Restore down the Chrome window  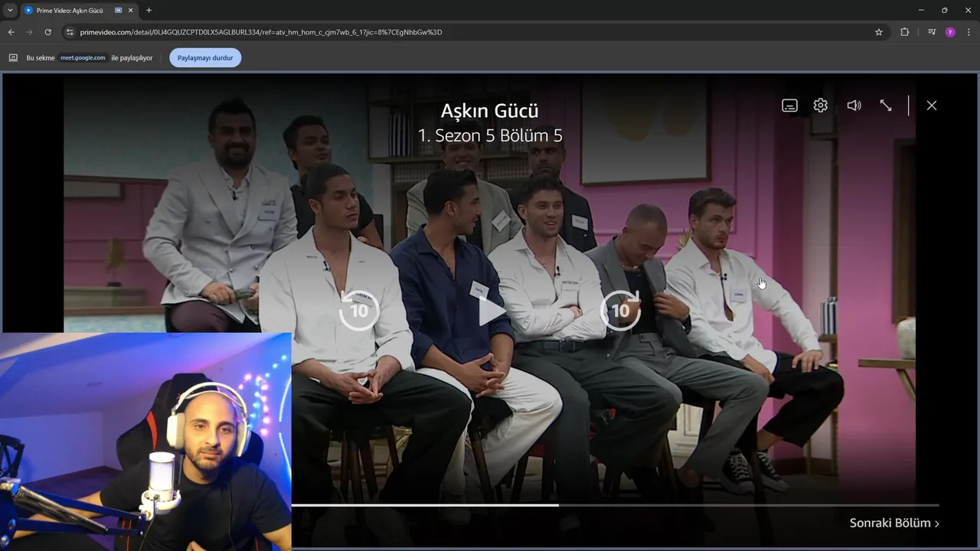click(944, 10)
